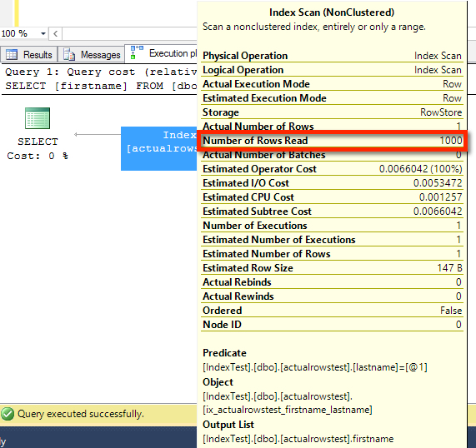Viewport: 476px width, 448px height.
Task: Click the 'Output List' heading
Action: click(228, 425)
